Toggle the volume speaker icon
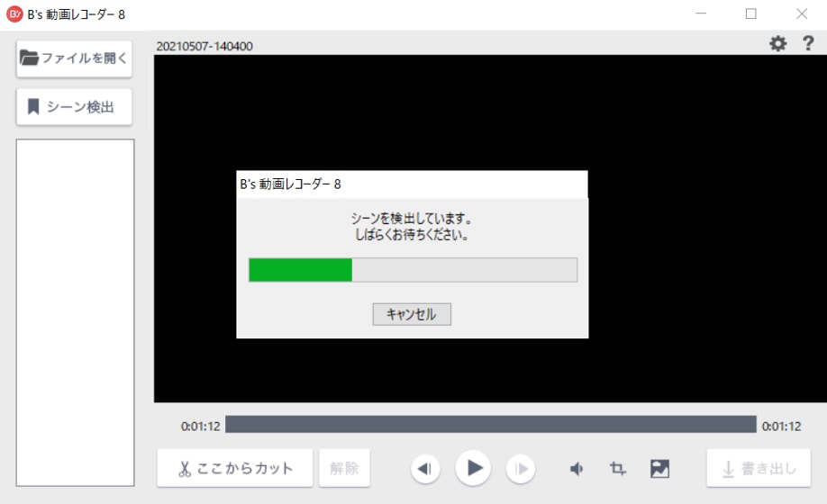Screen dimensions: 827x504 (577, 468)
